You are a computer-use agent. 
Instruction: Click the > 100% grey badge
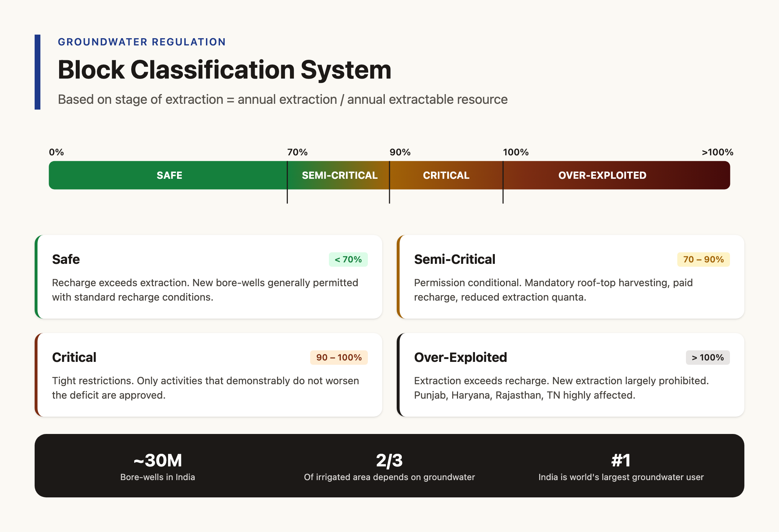pyautogui.click(x=708, y=358)
